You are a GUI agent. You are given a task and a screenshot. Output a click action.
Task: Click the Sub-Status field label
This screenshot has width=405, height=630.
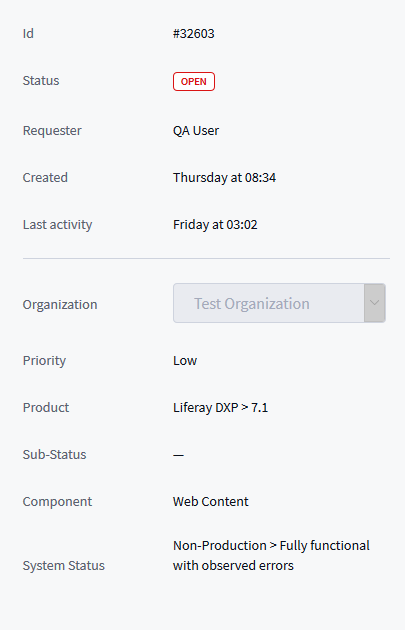55,454
